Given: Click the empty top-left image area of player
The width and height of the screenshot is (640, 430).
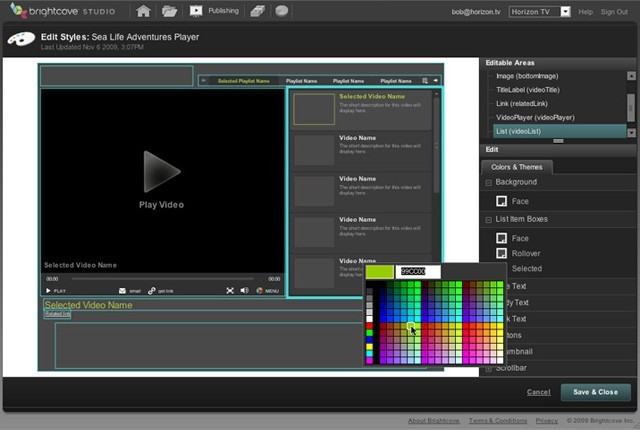Looking at the screenshot, I should [117, 76].
